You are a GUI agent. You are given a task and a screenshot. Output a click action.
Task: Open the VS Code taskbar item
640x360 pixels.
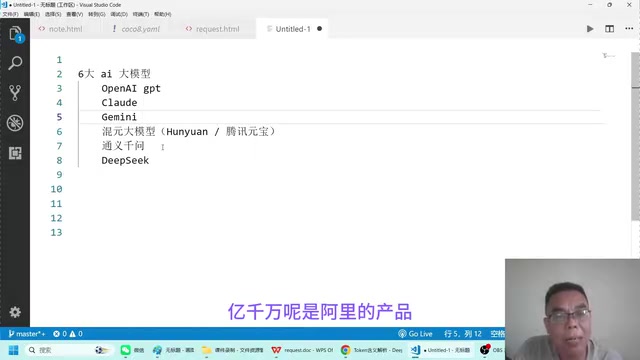[440, 350]
